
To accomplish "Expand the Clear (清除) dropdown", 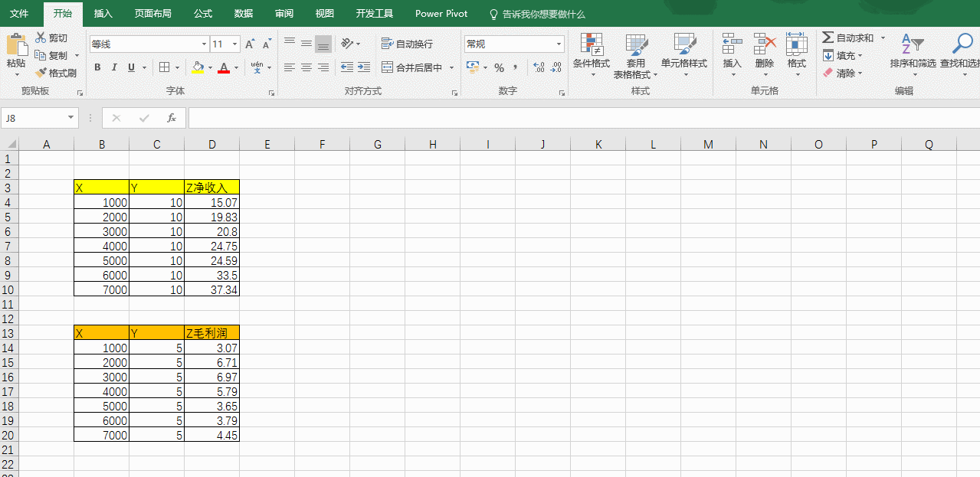I will point(860,73).
